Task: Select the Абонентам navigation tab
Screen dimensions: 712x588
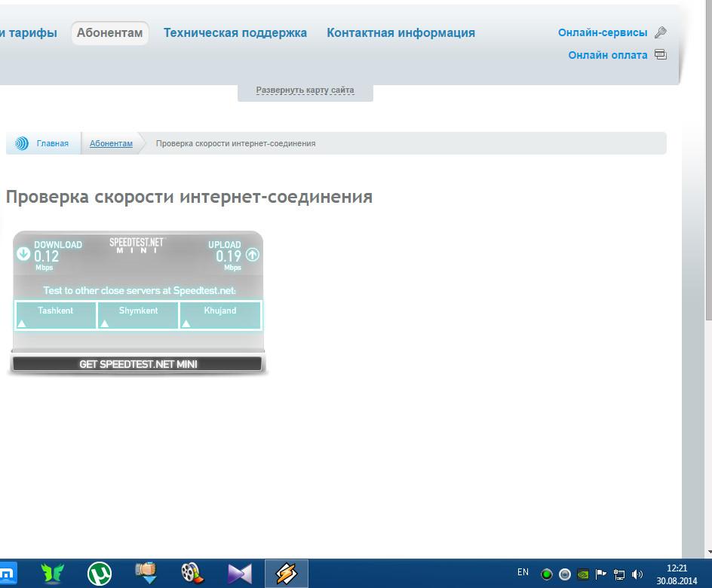Action: (109, 32)
